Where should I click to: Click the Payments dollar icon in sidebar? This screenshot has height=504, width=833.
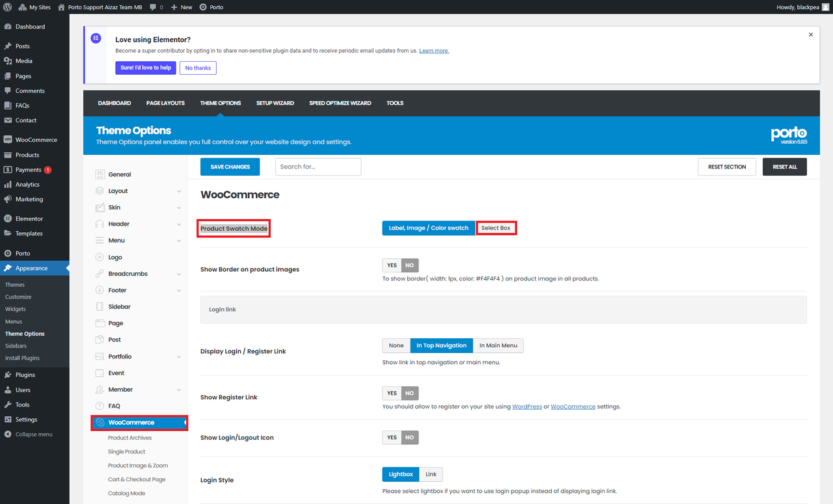8,170
